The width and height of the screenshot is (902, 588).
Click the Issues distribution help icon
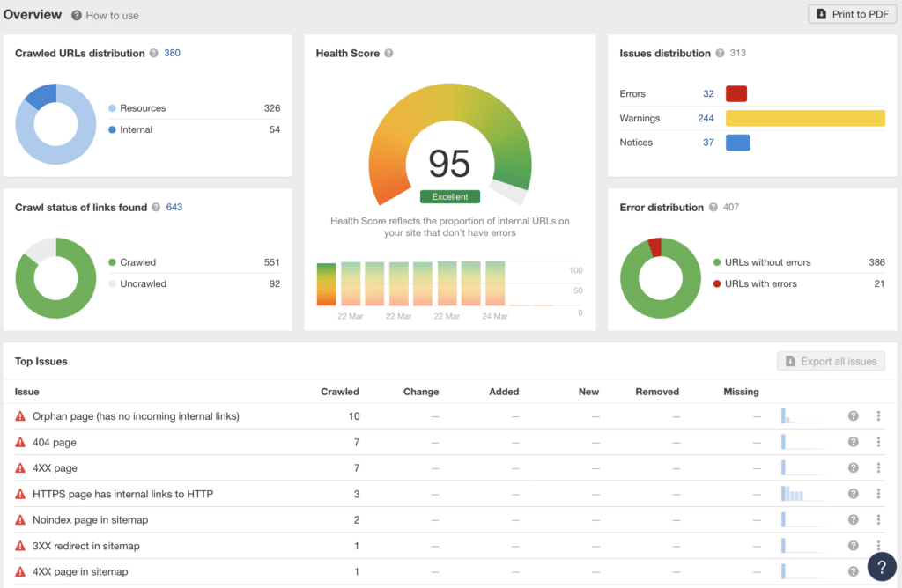720,53
